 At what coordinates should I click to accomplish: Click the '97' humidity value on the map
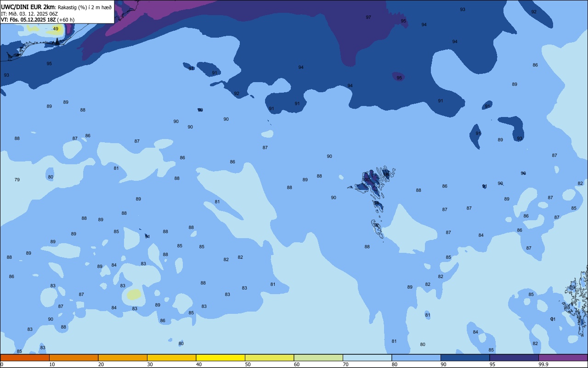368,17
